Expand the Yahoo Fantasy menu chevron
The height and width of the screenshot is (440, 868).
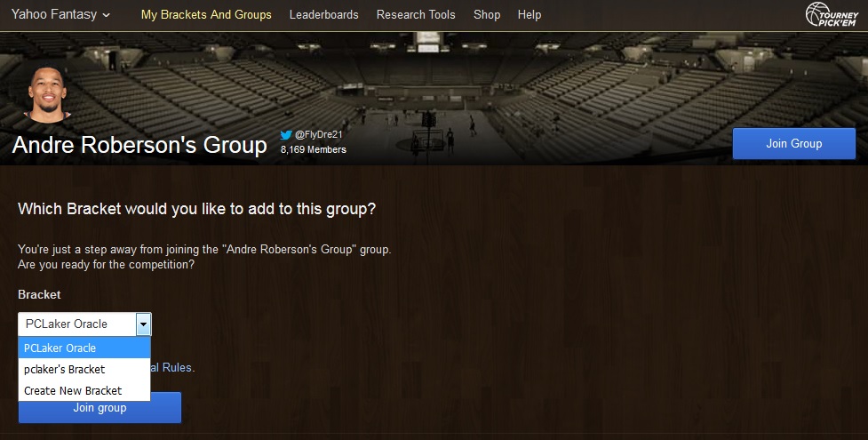point(107,15)
